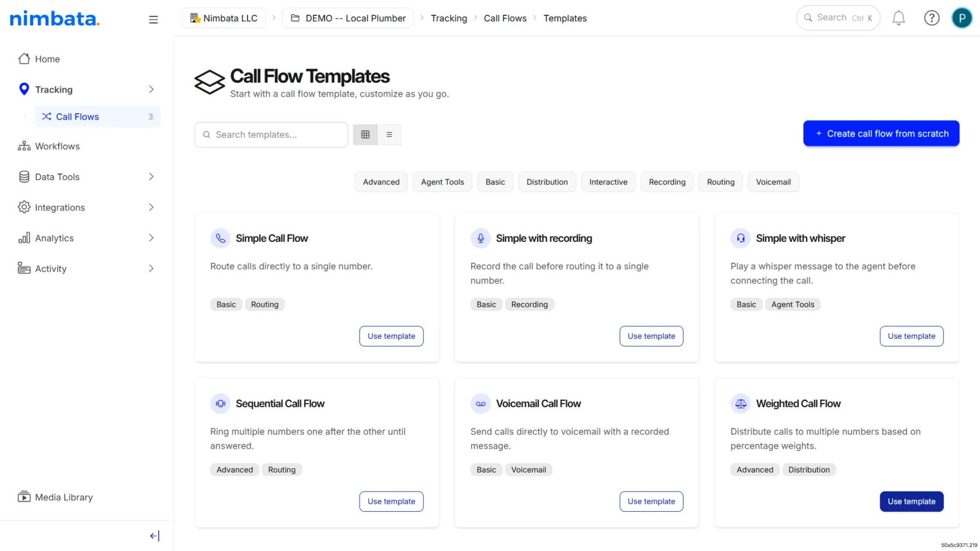
Task: Filter templates by Agent Tools tag
Action: point(442,182)
